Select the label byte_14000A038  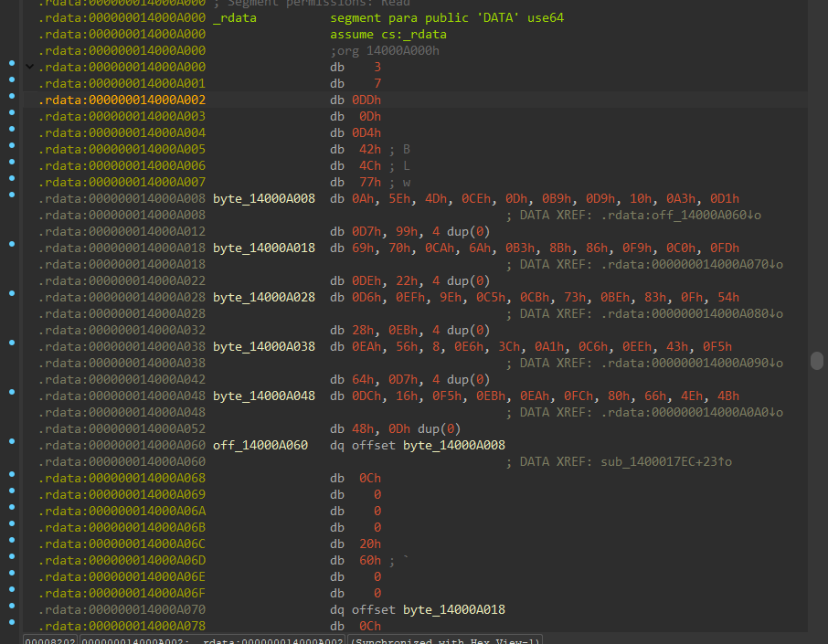(264, 346)
